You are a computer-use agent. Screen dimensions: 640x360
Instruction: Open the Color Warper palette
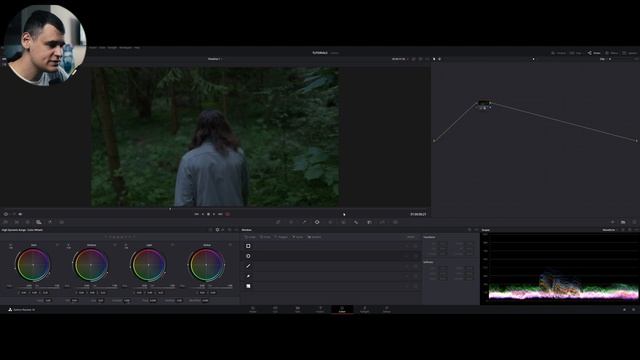[291, 222]
